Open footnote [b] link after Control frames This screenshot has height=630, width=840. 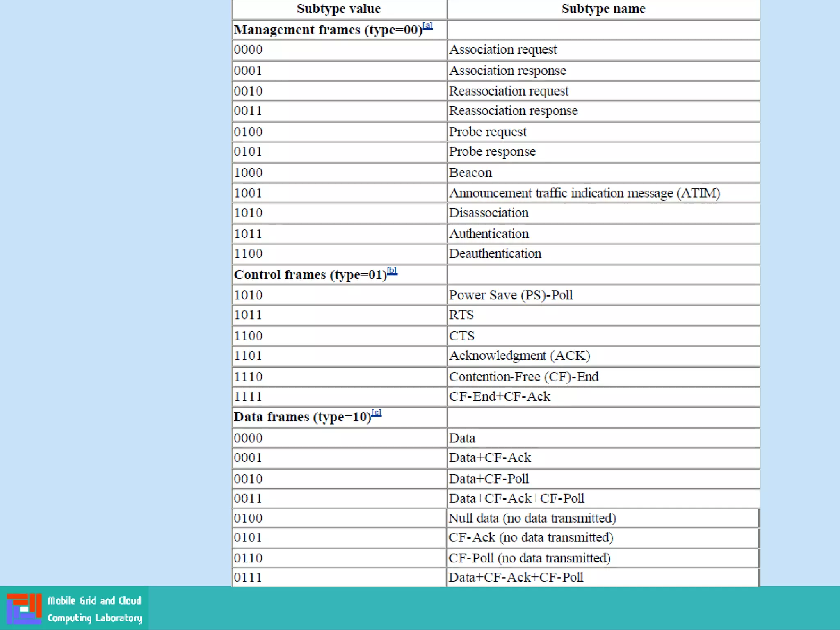point(392,270)
